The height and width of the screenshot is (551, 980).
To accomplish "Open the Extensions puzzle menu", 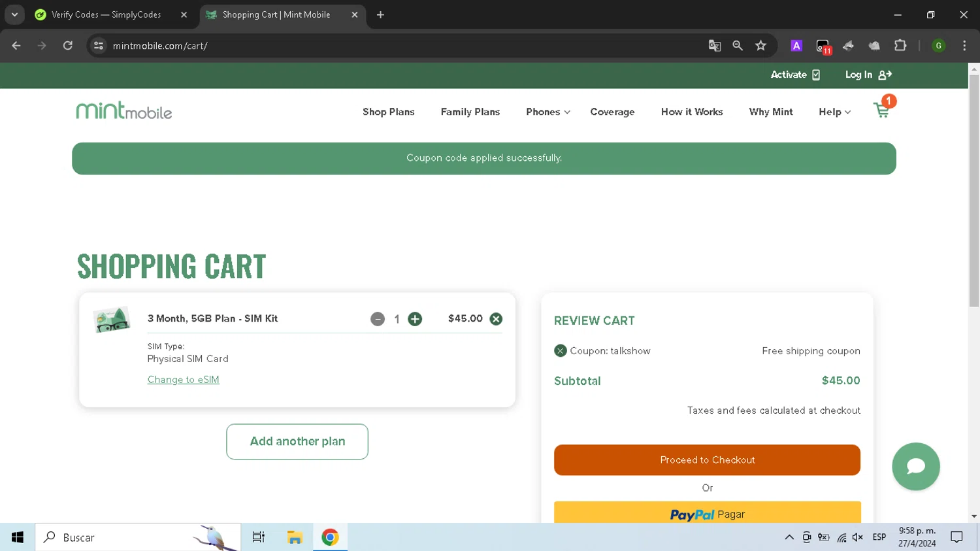I will pyautogui.click(x=900, y=46).
